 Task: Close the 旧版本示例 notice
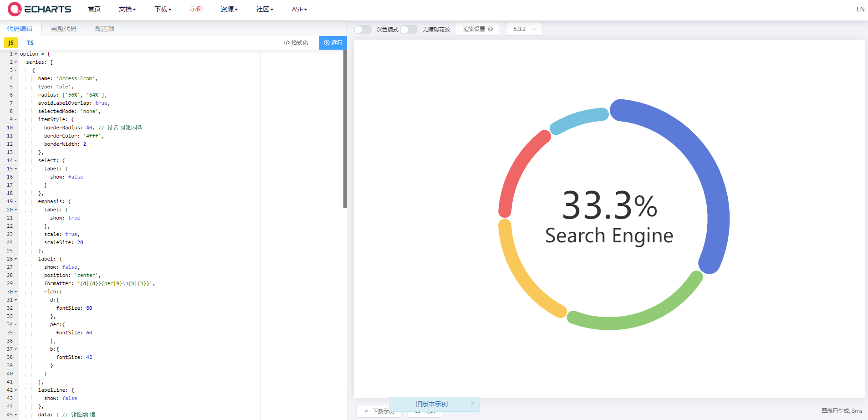(473, 403)
